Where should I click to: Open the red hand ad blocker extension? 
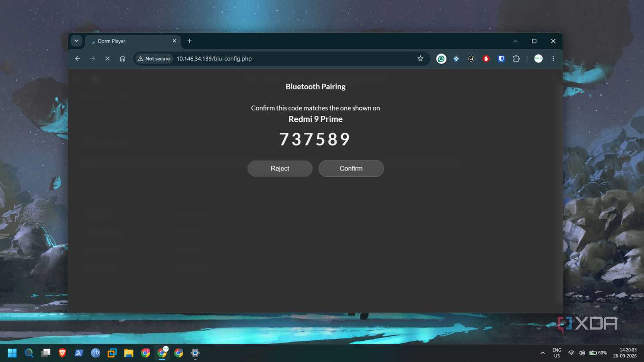pyautogui.click(x=486, y=59)
